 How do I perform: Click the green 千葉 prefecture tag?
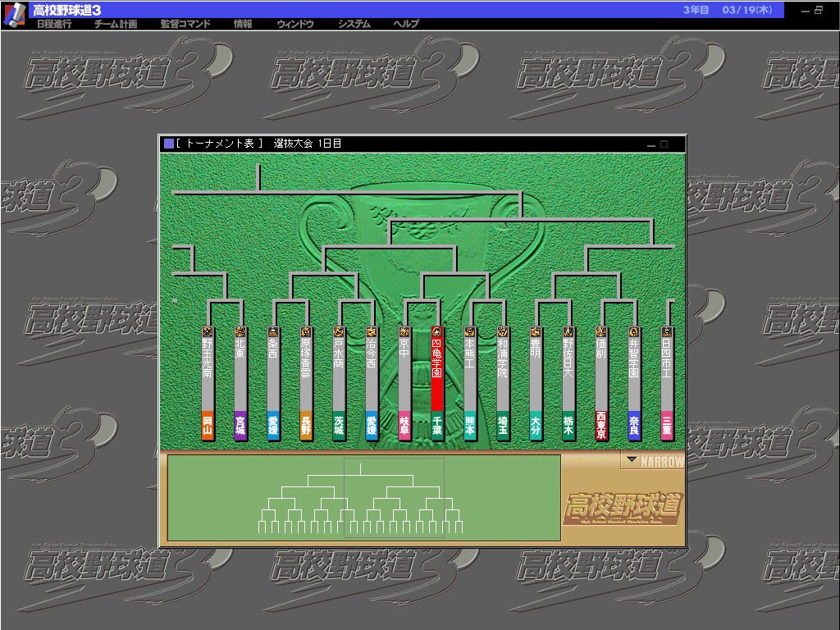(x=437, y=426)
